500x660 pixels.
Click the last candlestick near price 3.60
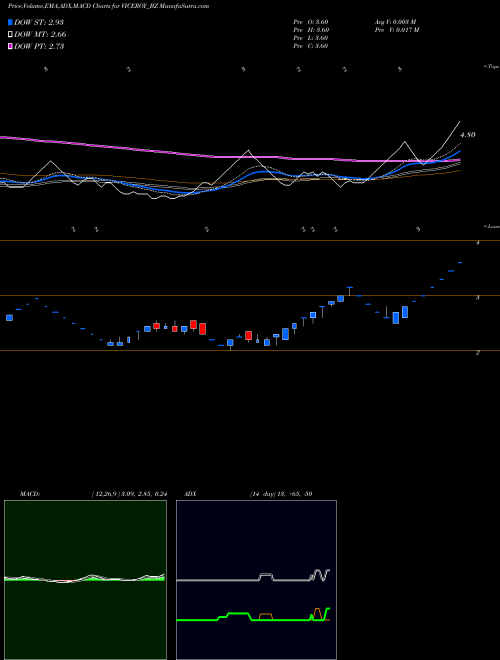460,263
